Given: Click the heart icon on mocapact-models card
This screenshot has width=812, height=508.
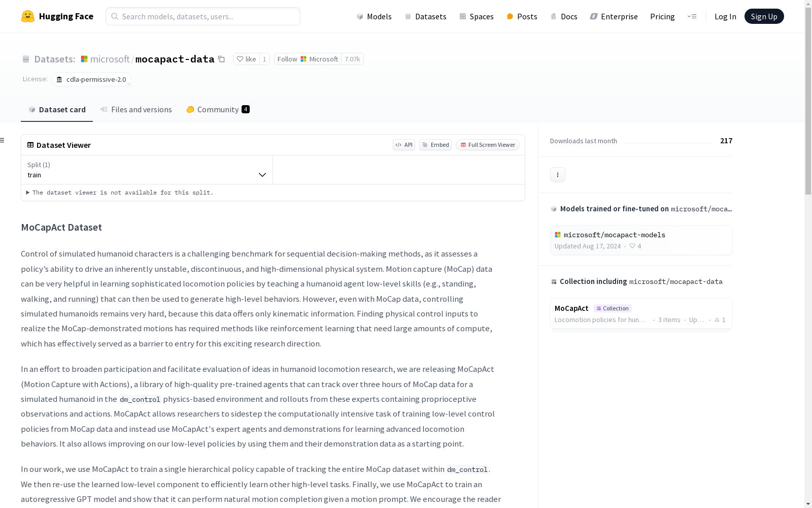Looking at the screenshot, I should point(632,246).
